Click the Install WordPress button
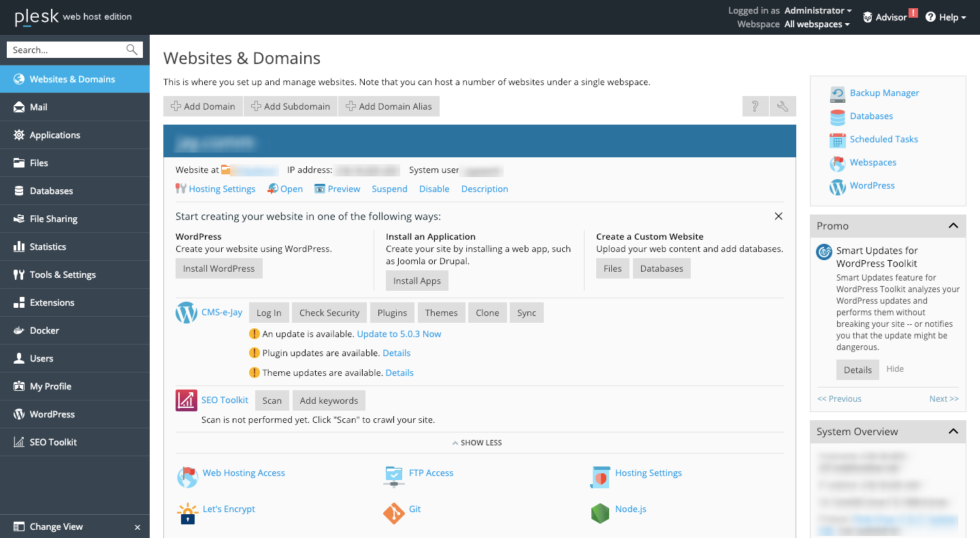This screenshot has width=980, height=538. (x=219, y=268)
